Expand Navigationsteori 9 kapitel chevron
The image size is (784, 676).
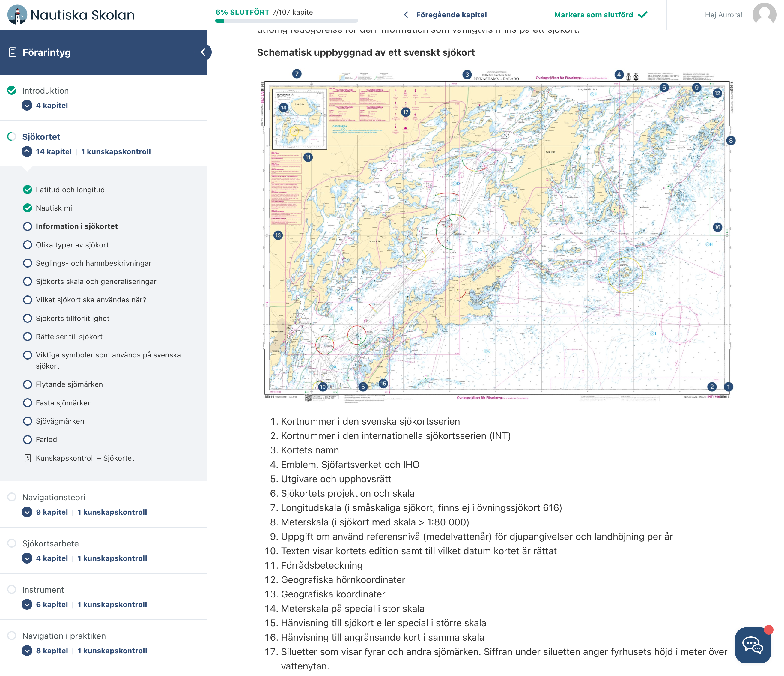(x=27, y=512)
